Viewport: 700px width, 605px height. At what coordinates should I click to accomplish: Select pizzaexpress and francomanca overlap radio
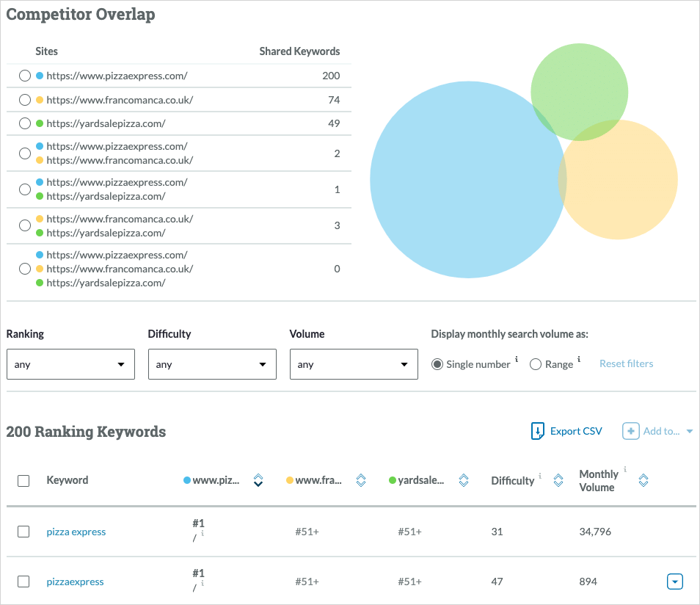pos(25,153)
